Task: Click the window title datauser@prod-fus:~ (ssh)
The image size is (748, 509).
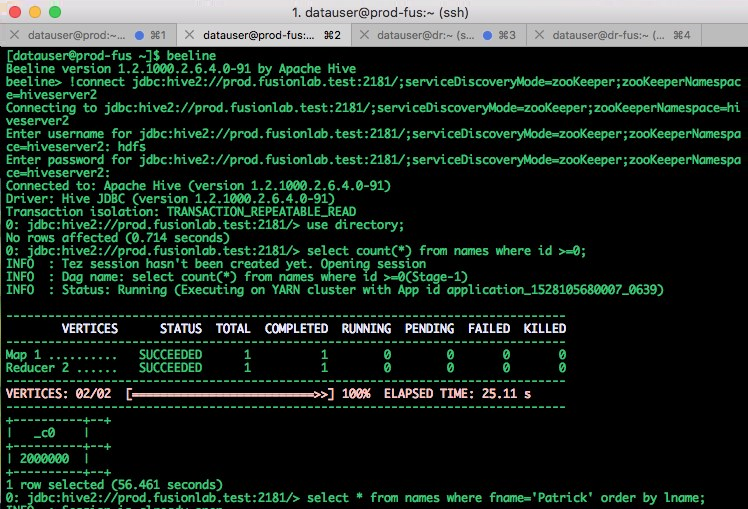Action: pos(380,12)
